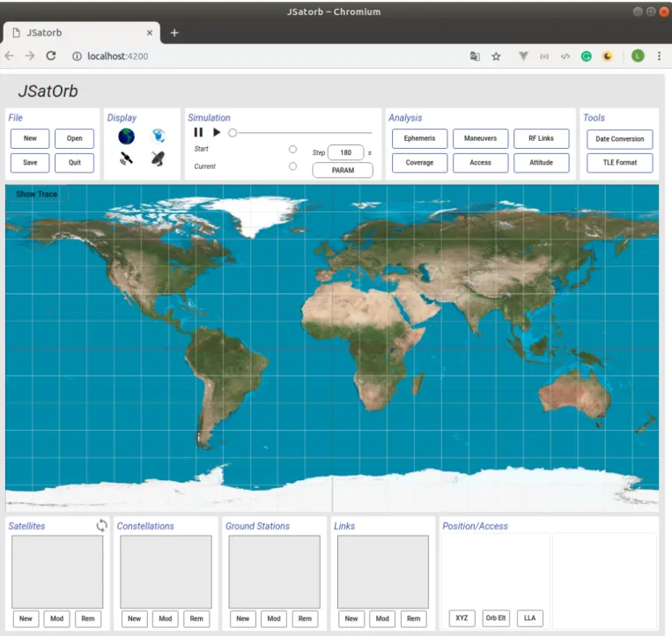
Task: Click Mod under Constellations
Action: pyautogui.click(x=166, y=618)
